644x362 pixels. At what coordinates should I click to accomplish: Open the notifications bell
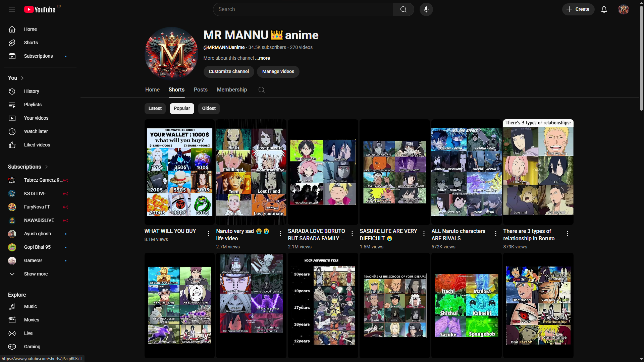tap(604, 9)
